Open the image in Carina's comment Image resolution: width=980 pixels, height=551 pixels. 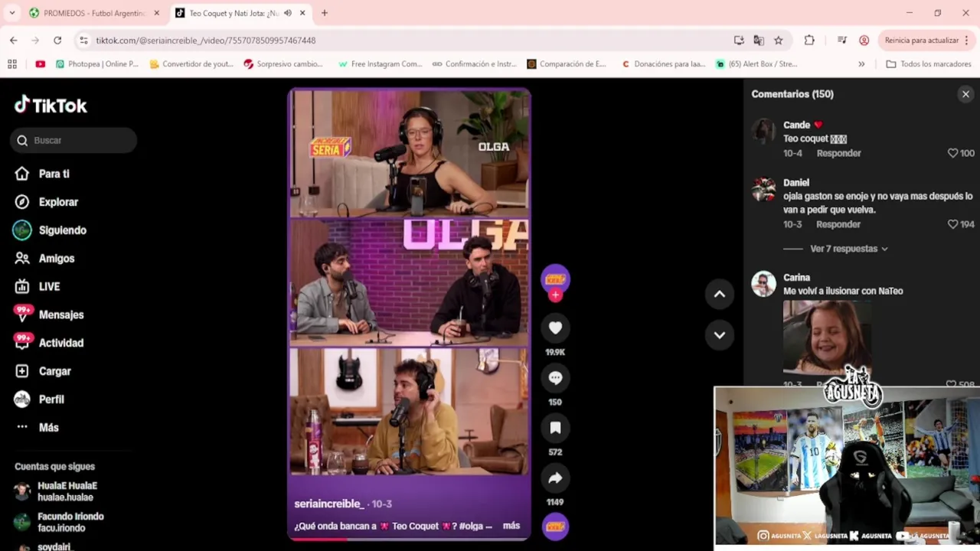[826, 337]
